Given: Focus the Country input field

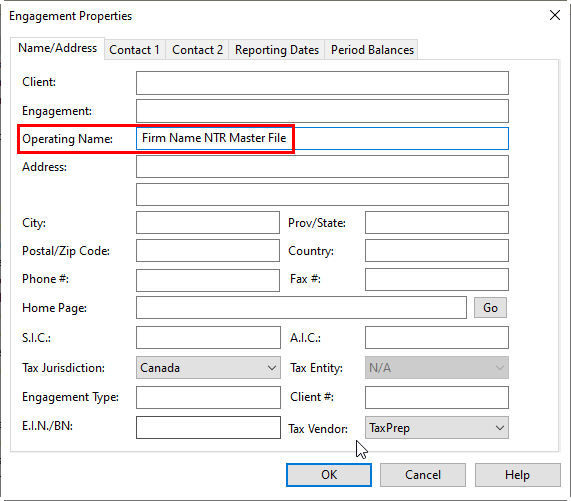Looking at the screenshot, I should pos(437,250).
